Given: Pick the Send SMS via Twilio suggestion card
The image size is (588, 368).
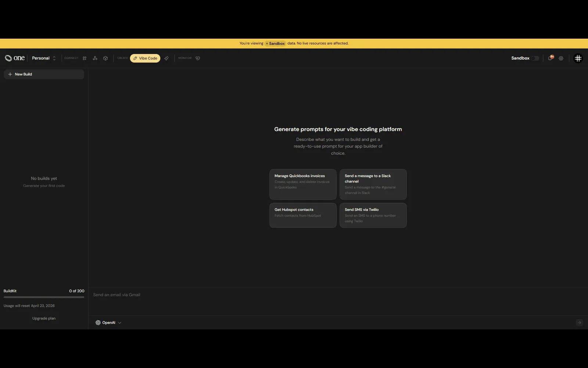Looking at the screenshot, I should pyautogui.click(x=373, y=215).
